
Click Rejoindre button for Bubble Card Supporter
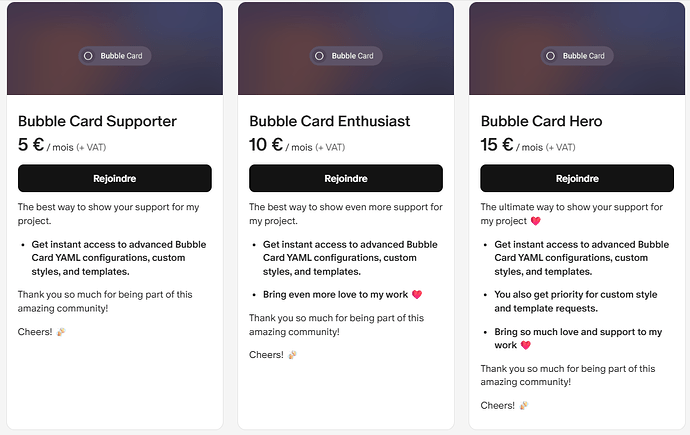pos(114,178)
